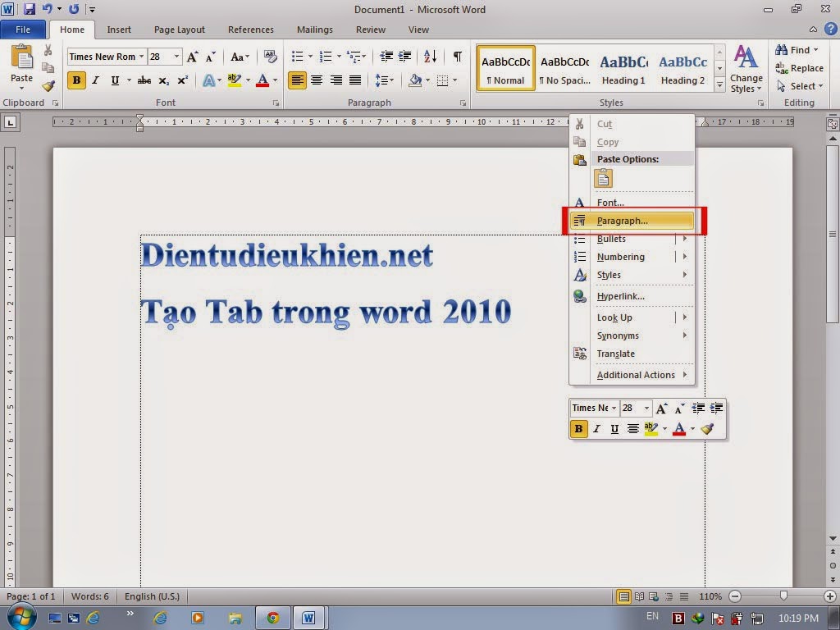The height and width of the screenshot is (630, 840).
Task: Select the Format Painter icon
Action: [47, 84]
